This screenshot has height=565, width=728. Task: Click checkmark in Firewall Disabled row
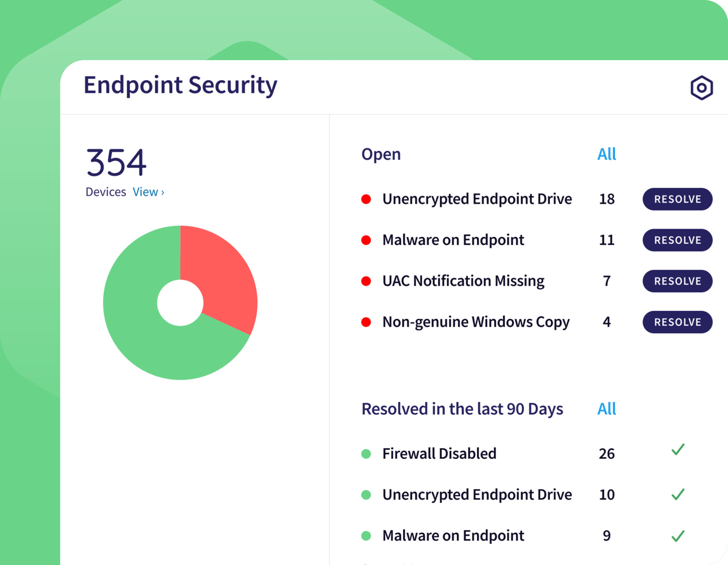coord(678,450)
